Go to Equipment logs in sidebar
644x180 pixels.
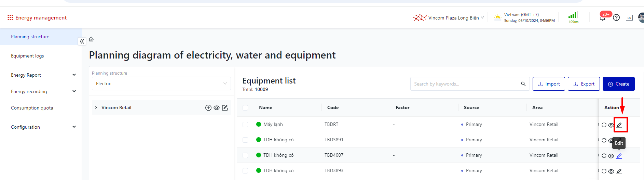pyautogui.click(x=27, y=56)
